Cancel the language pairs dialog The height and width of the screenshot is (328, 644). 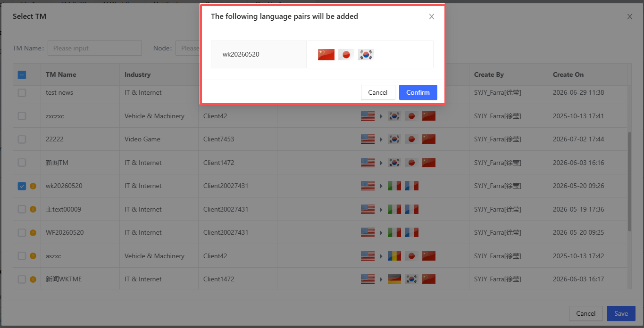click(378, 92)
